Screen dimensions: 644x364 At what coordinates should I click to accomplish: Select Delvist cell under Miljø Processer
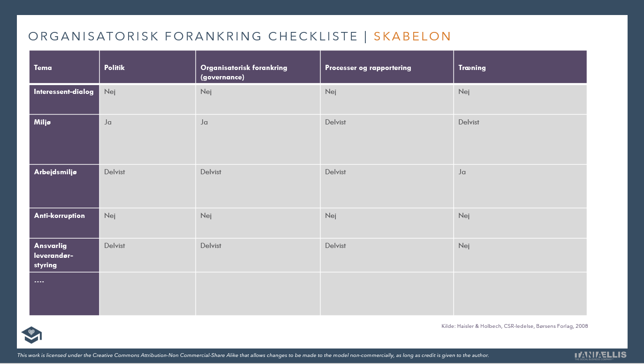tap(335, 122)
